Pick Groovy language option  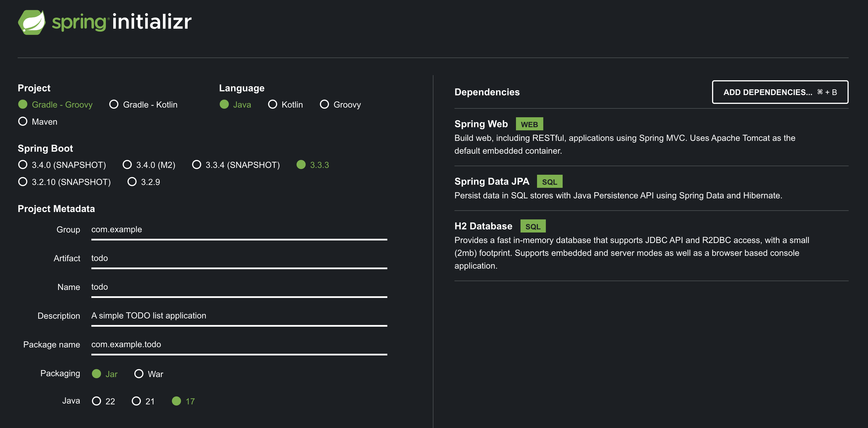coord(324,104)
